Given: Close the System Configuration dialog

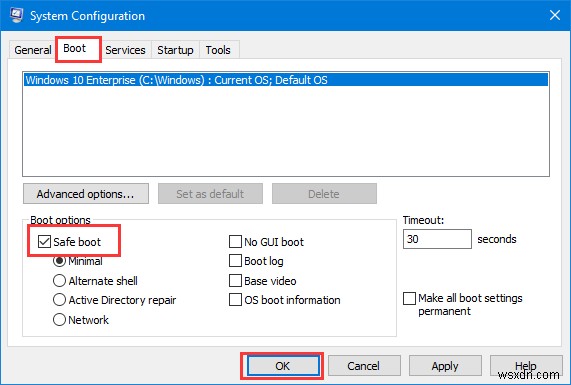Looking at the screenshot, I should coord(555,15).
